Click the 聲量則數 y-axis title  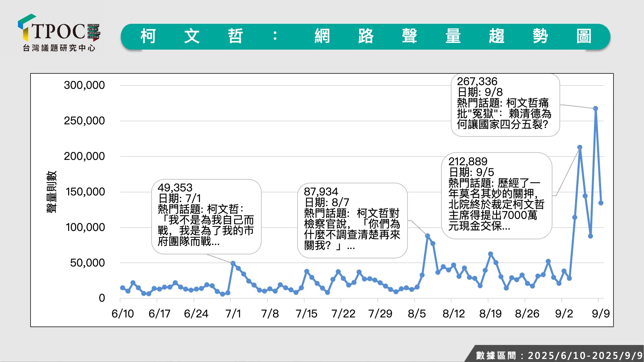tap(52, 192)
